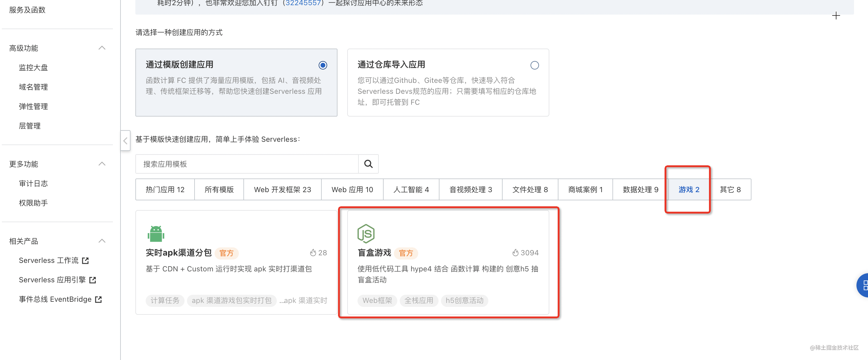Click the 官方 badge on 盲盒游戏

(x=406, y=253)
